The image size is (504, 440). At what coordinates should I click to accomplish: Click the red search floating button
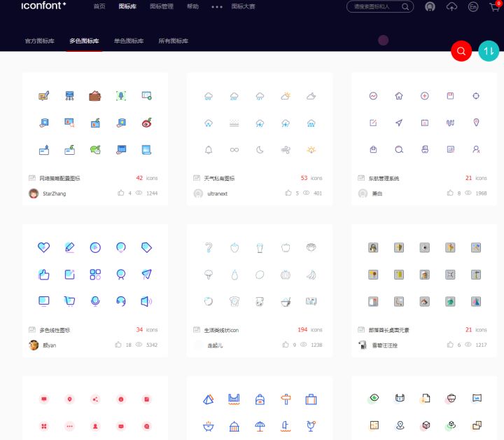(461, 51)
